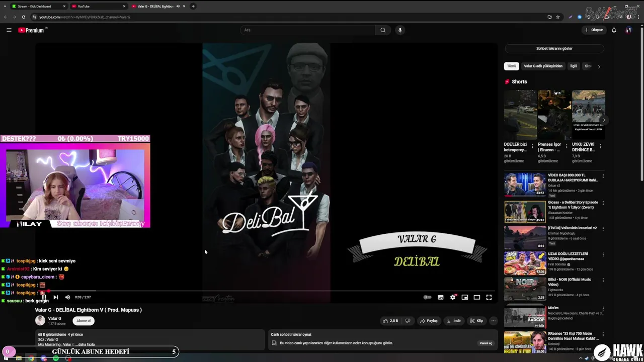
Task: Subscribe with the Abone ol button
Action: [x=84, y=321]
